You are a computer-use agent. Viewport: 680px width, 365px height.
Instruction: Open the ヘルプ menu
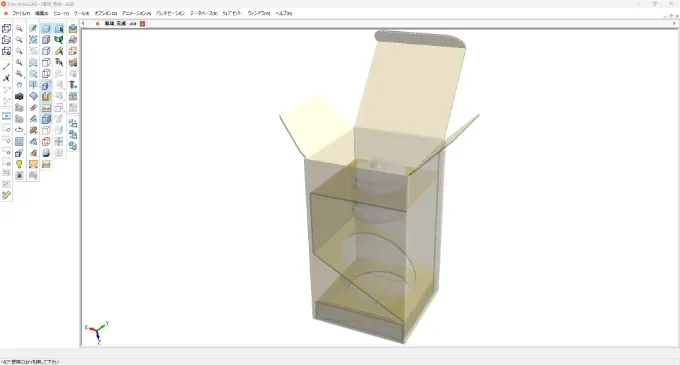click(x=284, y=13)
